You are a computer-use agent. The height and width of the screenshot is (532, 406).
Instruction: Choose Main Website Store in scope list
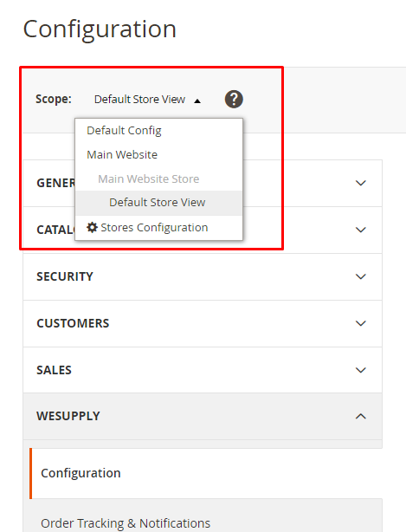coord(148,178)
